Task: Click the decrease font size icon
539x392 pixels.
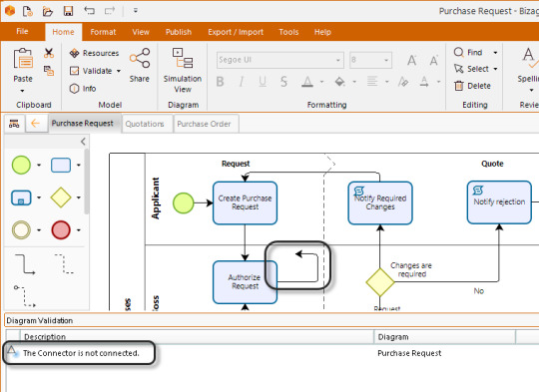Action: click(x=434, y=61)
